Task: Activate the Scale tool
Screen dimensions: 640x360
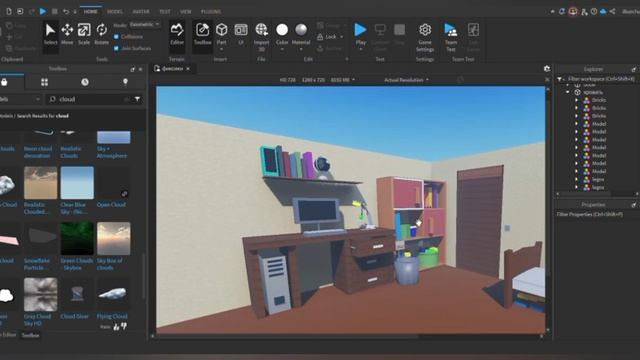Action: pyautogui.click(x=84, y=34)
